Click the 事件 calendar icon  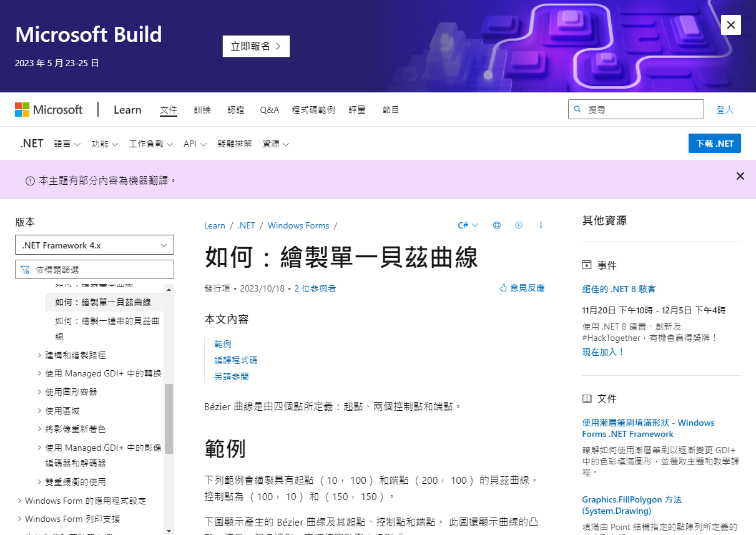tap(587, 265)
